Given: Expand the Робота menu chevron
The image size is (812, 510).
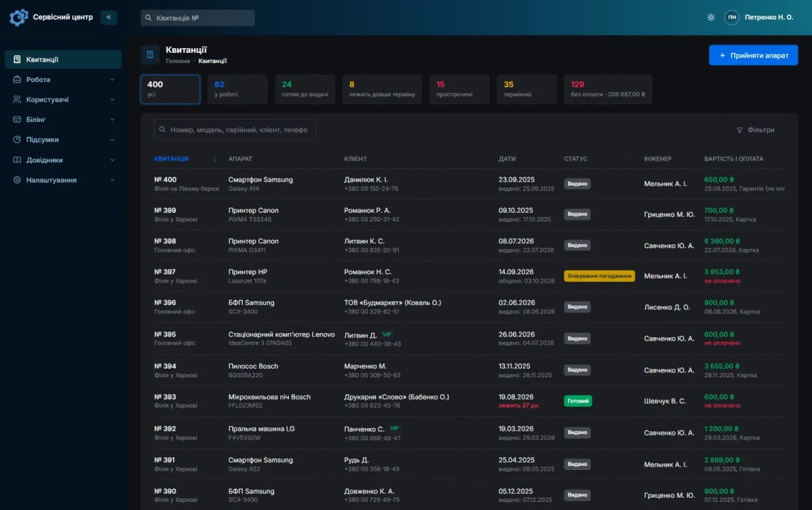Looking at the screenshot, I should pyautogui.click(x=112, y=80).
